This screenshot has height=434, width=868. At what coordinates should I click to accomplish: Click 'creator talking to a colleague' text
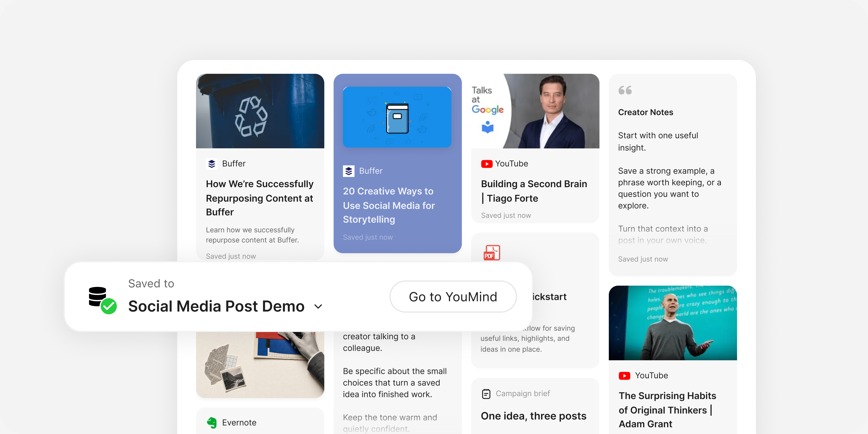[379, 342]
